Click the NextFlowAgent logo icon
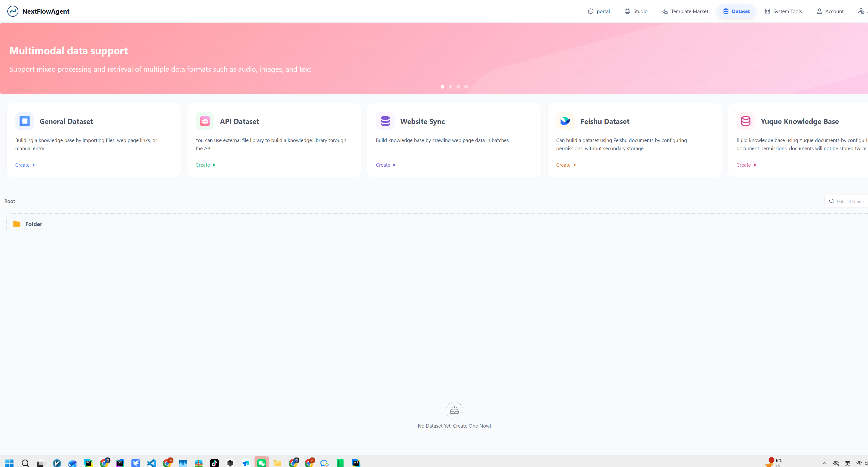The height and width of the screenshot is (467, 868). click(13, 11)
